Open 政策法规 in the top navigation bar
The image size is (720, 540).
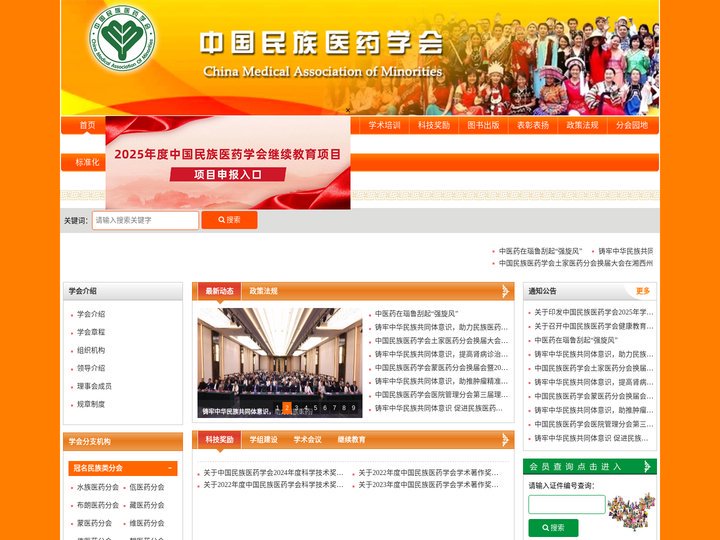pos(582,125)
